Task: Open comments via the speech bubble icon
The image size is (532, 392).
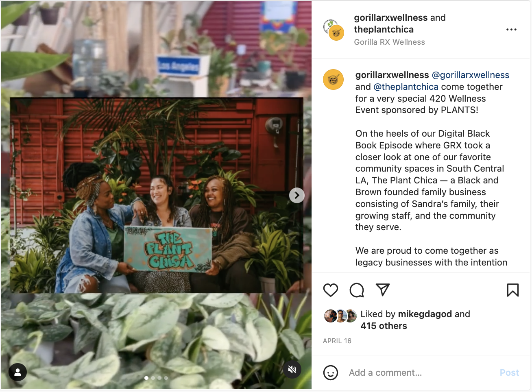Action: tap(357, 290)
